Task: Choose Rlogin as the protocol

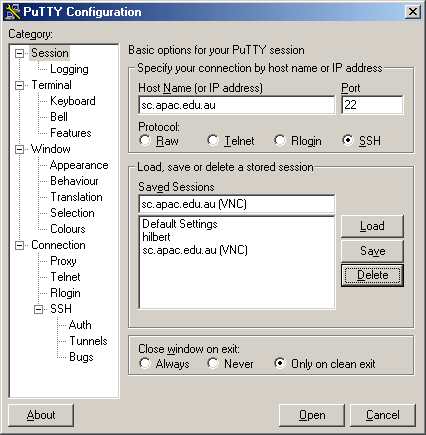Action: (280, 140)
